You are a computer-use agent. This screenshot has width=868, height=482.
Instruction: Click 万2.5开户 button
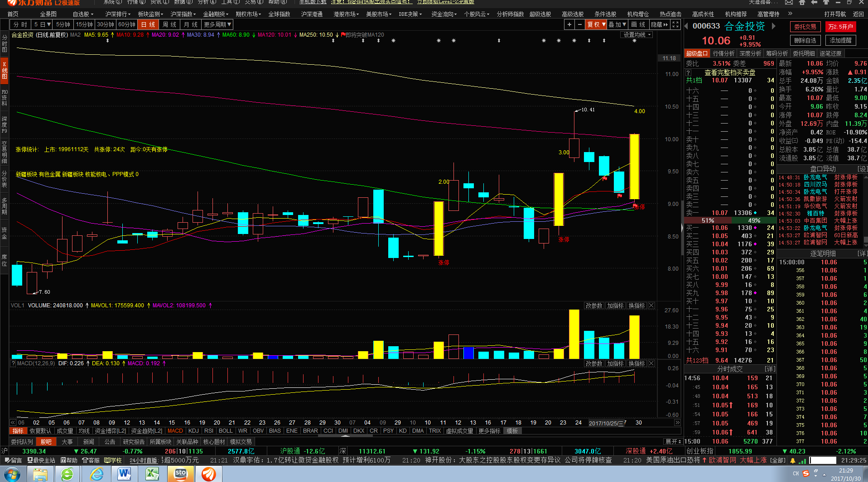(840, 27)
